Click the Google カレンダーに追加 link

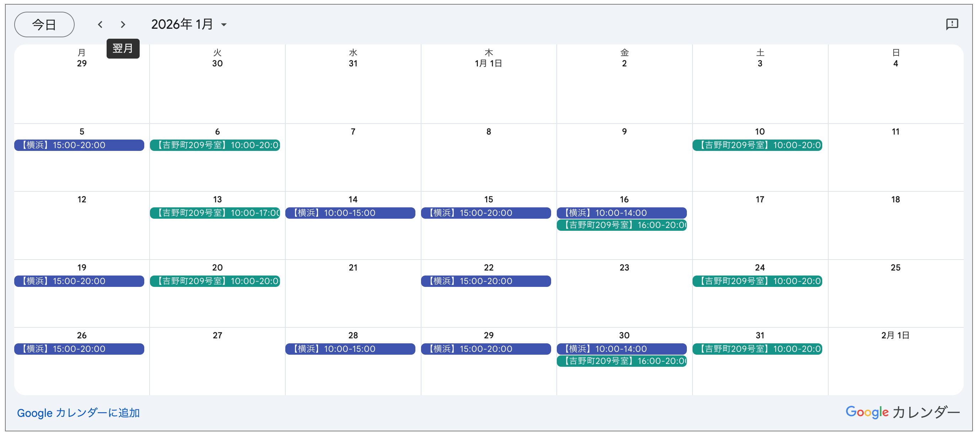click(79, 413)
